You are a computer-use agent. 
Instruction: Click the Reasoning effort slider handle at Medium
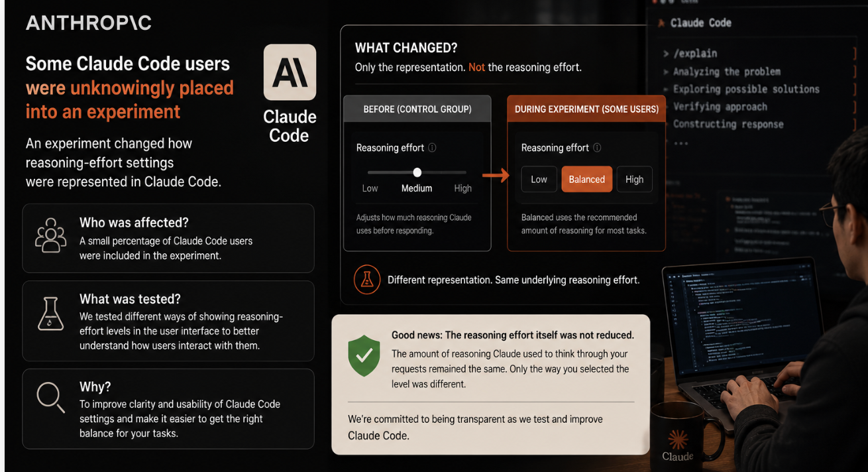pyautogui.click(x=417, y=172)
